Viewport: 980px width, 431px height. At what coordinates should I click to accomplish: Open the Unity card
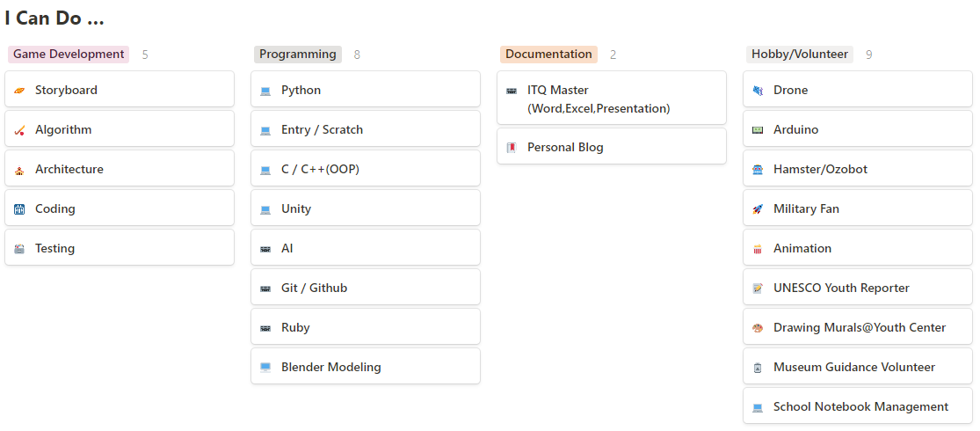(x=366, y=208)
